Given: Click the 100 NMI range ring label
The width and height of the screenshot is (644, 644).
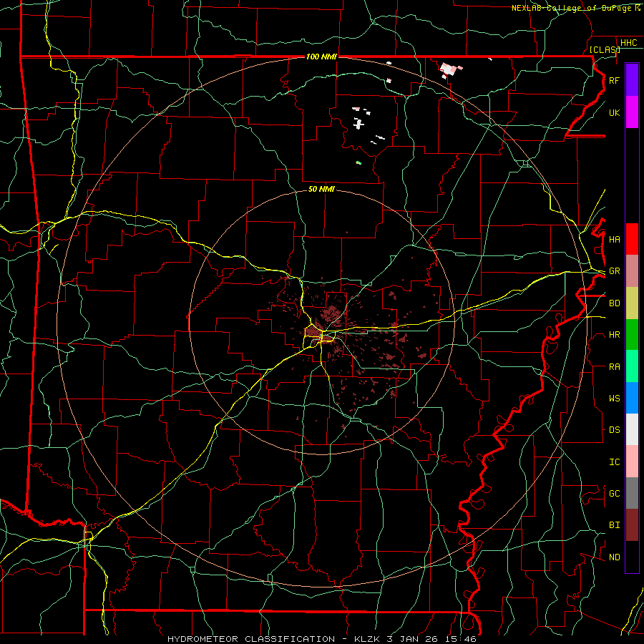Looking at the screenshot, I should point(321,57).
